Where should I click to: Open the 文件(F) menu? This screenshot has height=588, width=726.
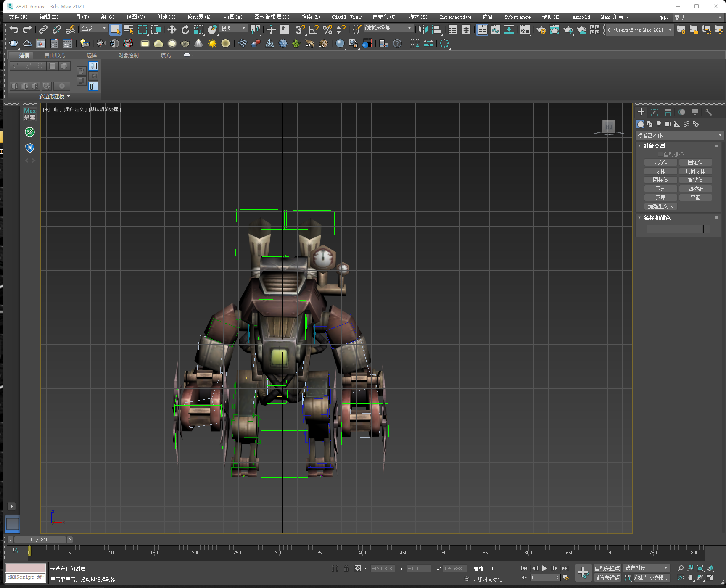[18, 17]
